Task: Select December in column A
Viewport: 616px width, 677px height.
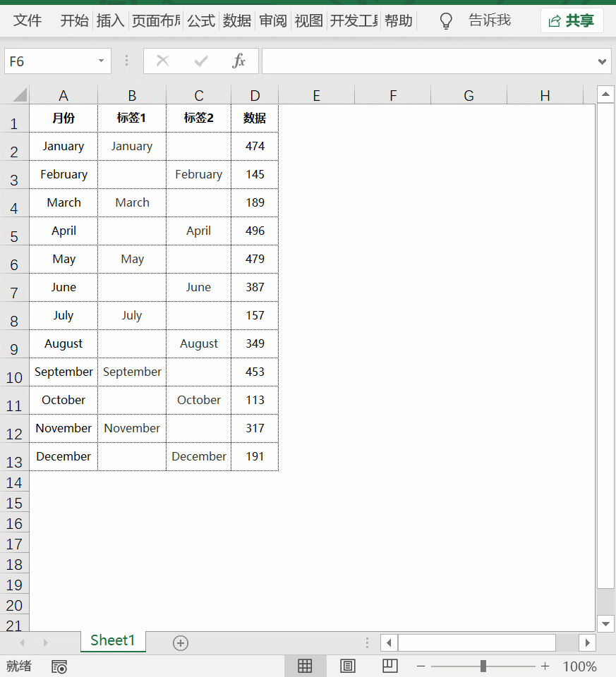Action: pyautogui.click(x=64, y=457)
